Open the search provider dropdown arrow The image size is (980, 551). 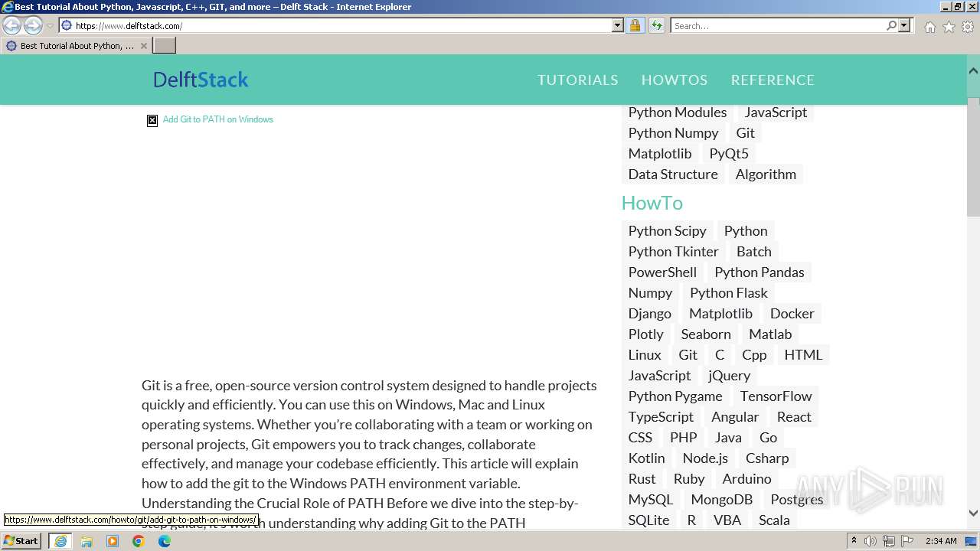(904, 25)
